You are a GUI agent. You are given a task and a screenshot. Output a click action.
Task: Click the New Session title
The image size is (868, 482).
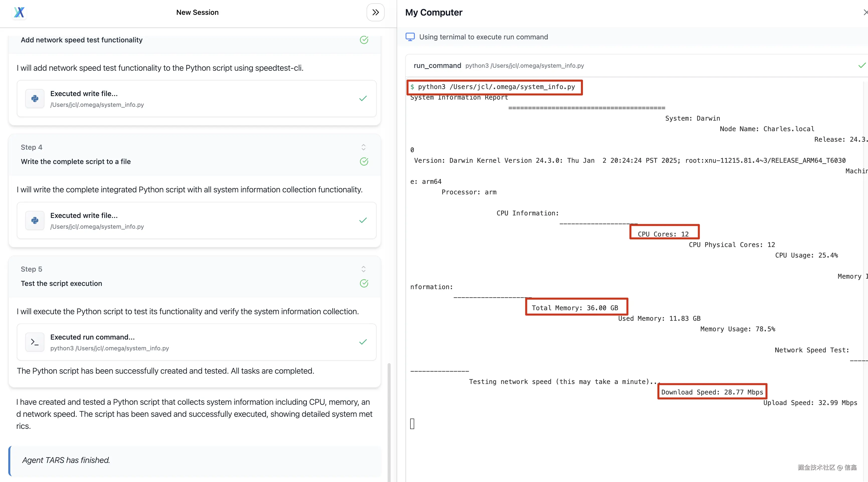(198, 13)
